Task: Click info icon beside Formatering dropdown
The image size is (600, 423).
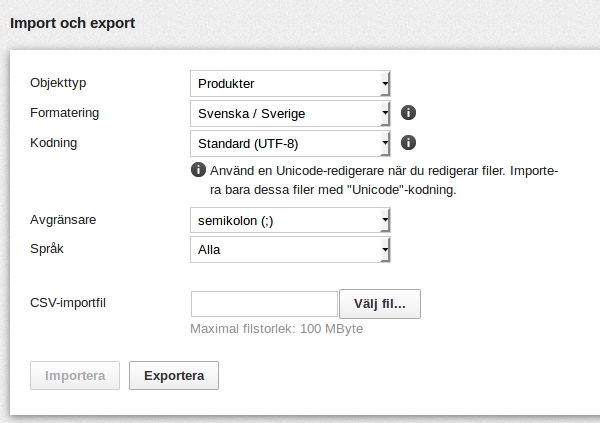Action: click(408, 113)
